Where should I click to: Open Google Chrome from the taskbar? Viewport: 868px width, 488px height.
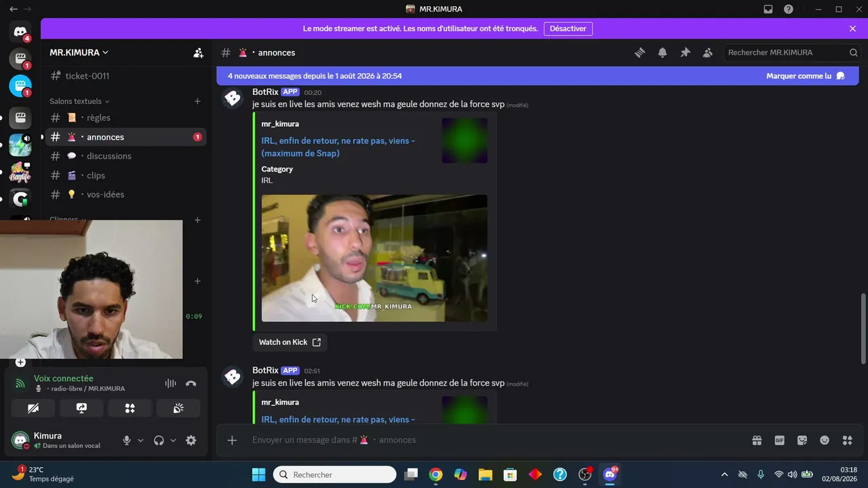point(435,474)
